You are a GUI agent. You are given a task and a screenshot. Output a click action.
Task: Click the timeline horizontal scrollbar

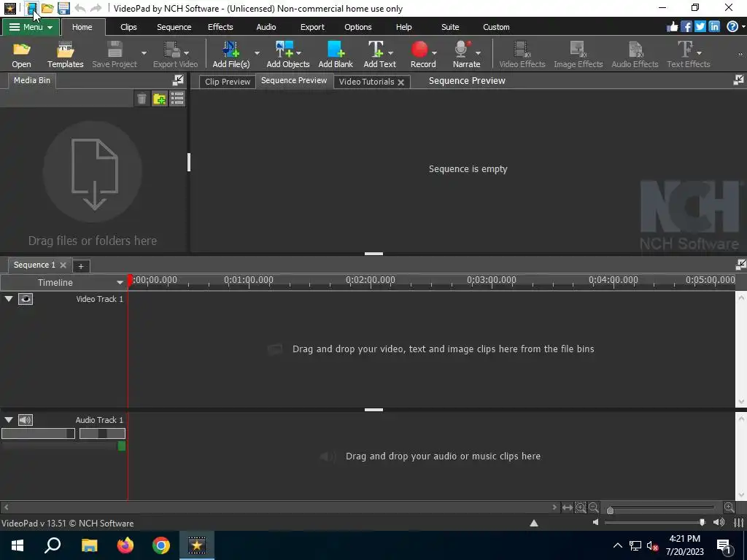[281, 507]
